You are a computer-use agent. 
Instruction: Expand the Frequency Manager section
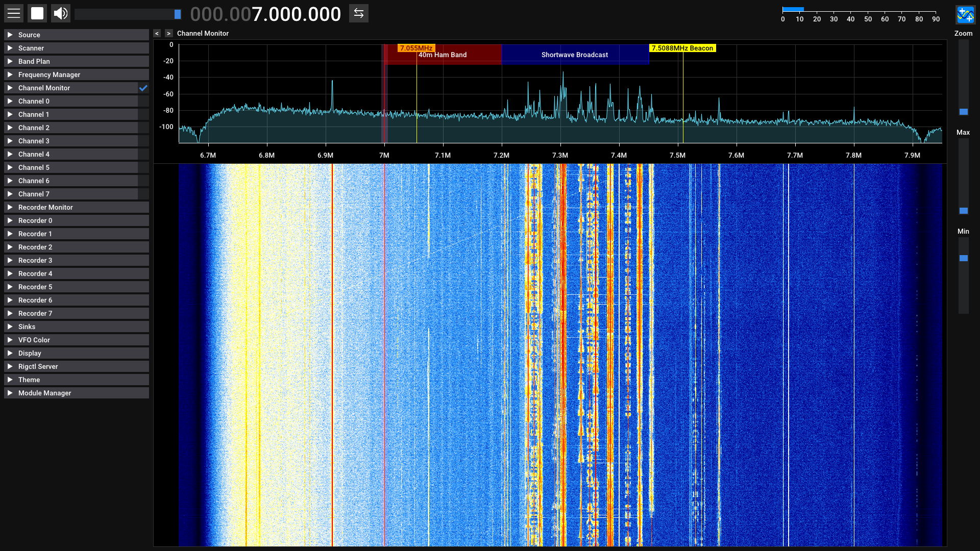[49, 74]
